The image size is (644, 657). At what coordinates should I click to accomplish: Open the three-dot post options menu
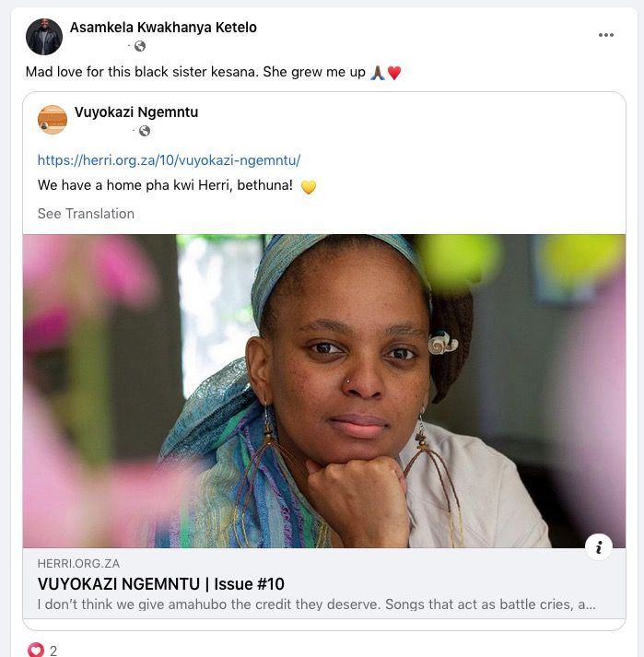[x=605, y=35]
